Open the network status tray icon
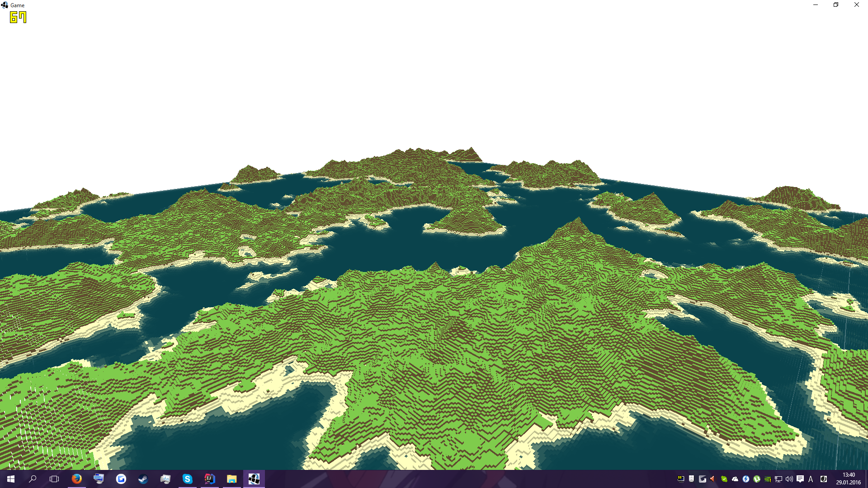The image size is (868, 488). point(778,479)
